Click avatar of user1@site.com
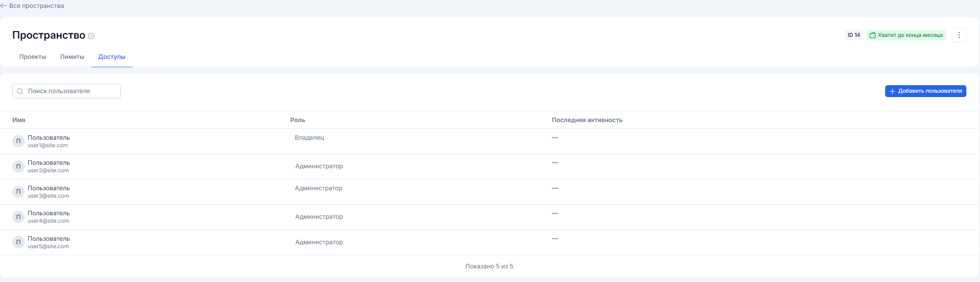The width and height of the screenshot is (980, 282). point(18,141)
